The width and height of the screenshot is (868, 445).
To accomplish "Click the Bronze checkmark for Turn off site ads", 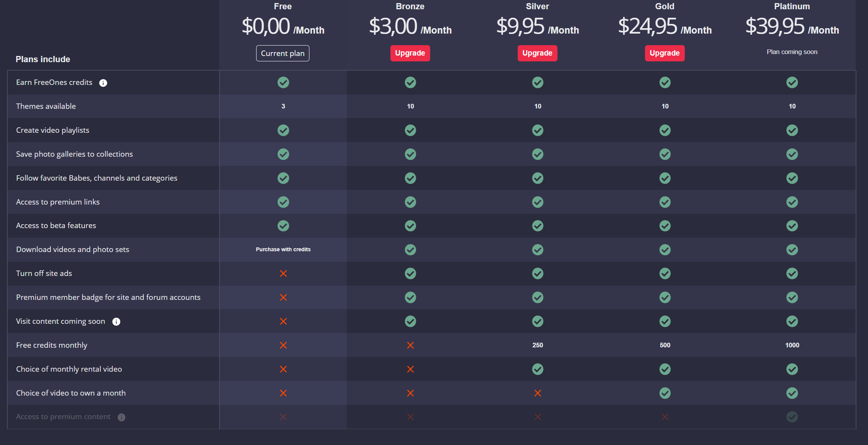I will (410, 274).
